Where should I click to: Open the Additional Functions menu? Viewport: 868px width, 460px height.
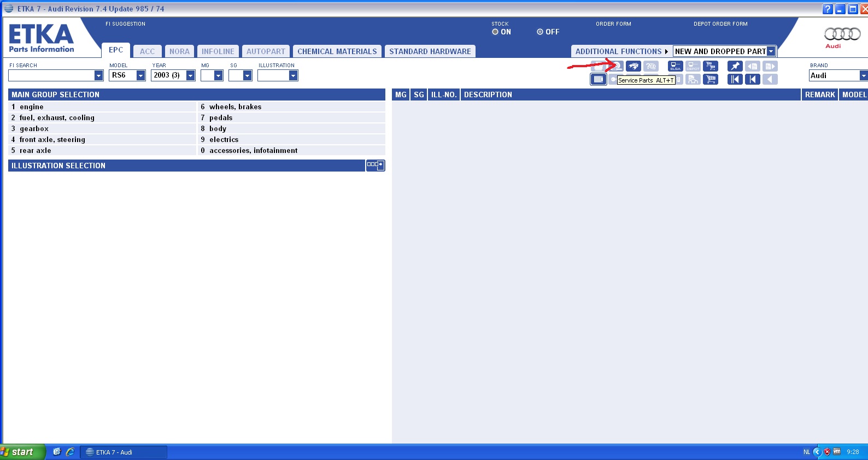point(621,51)
